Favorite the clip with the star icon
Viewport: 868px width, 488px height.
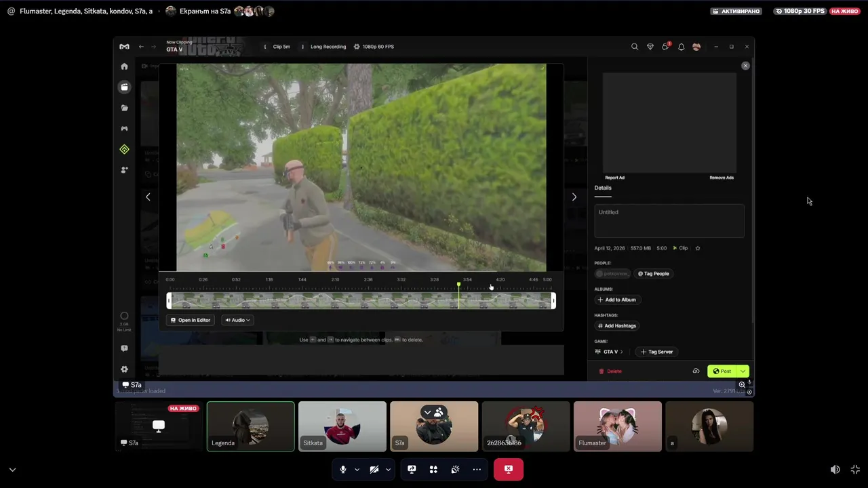pyautogui.click(x=698, y=248)
